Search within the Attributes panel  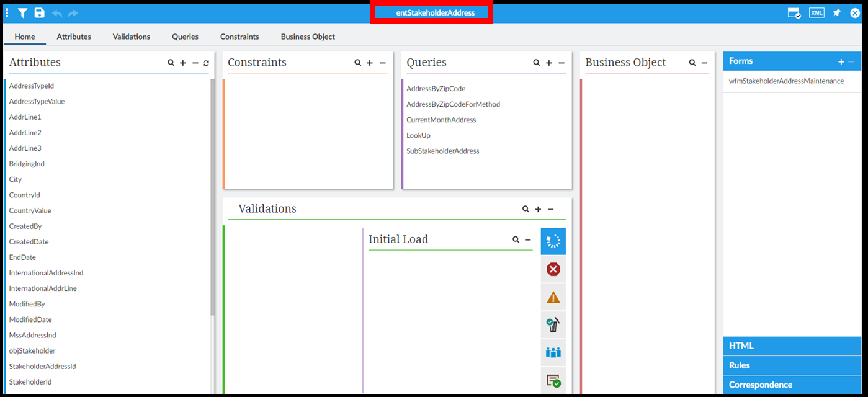coord(171,63)
